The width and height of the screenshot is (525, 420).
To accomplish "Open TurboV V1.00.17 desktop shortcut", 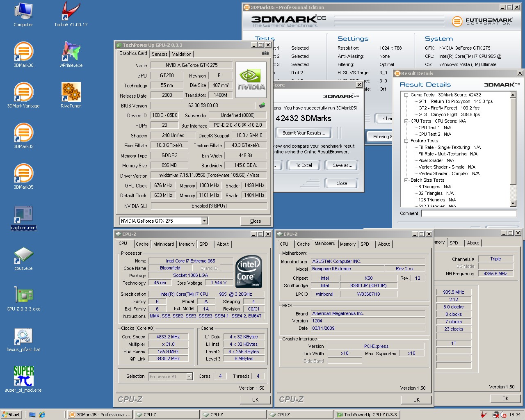I will point(71,14).
